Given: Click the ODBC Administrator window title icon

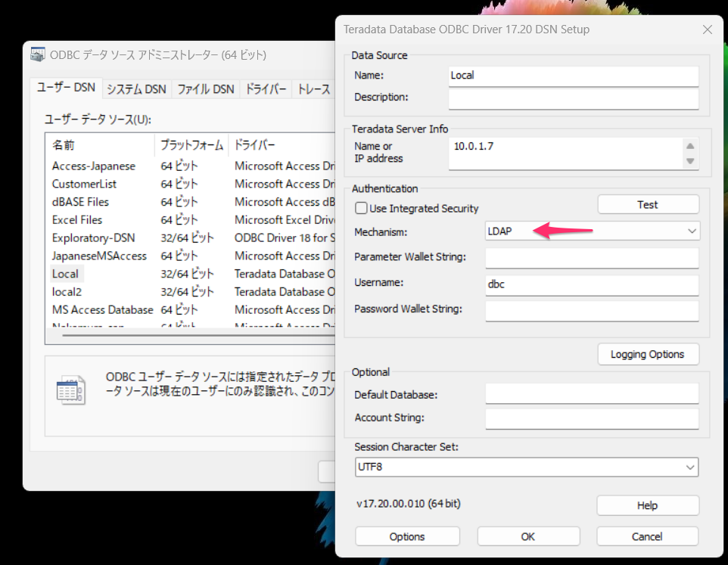Looking at the screenshot, I should pos(38,54).
